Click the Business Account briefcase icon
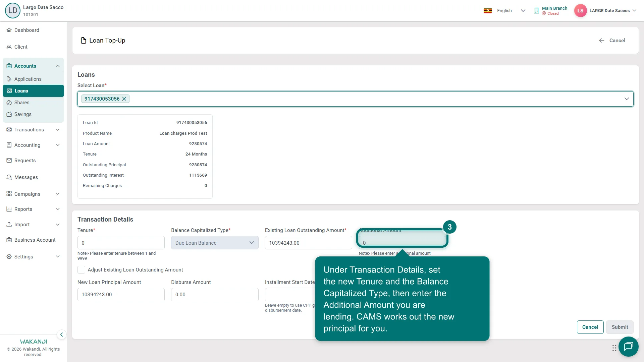The height and width of the screenshot is (362, 644). point(9,240)
